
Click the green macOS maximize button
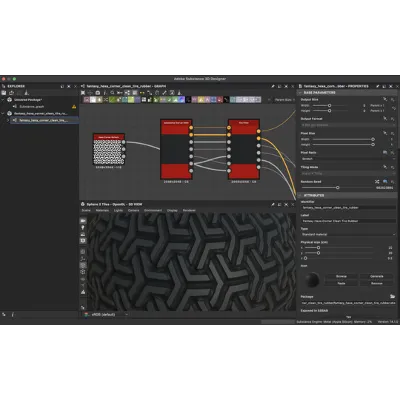(x=14, y=79)
